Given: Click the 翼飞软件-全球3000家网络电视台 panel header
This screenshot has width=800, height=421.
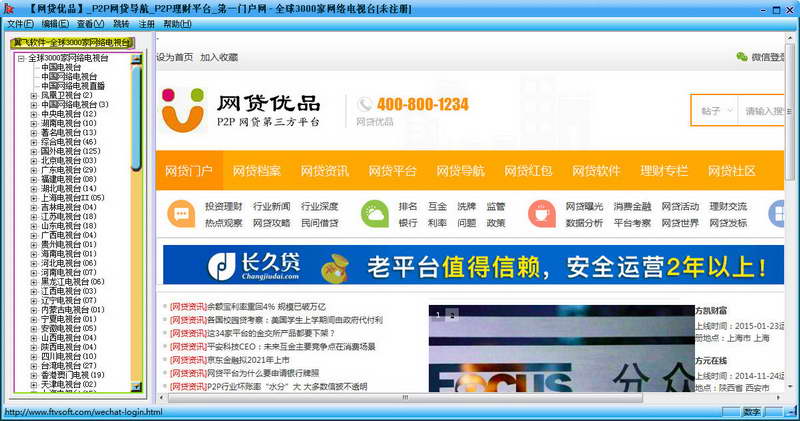Looking at the screenshot, I should (72, 43).
